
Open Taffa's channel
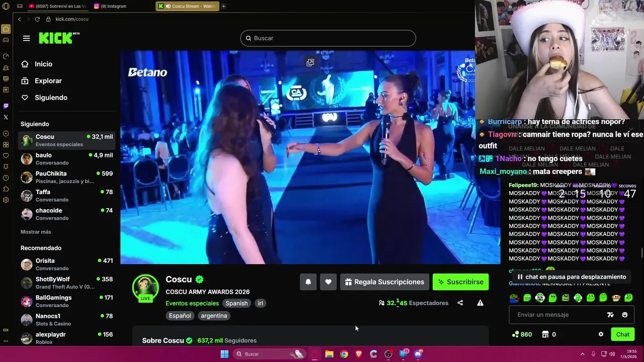(x=67, y=196)
